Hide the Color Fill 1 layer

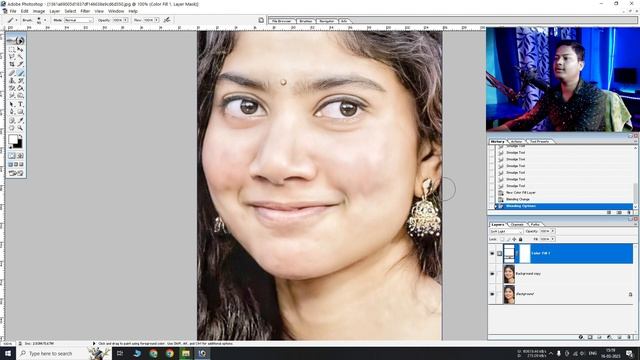coord(492,253)
